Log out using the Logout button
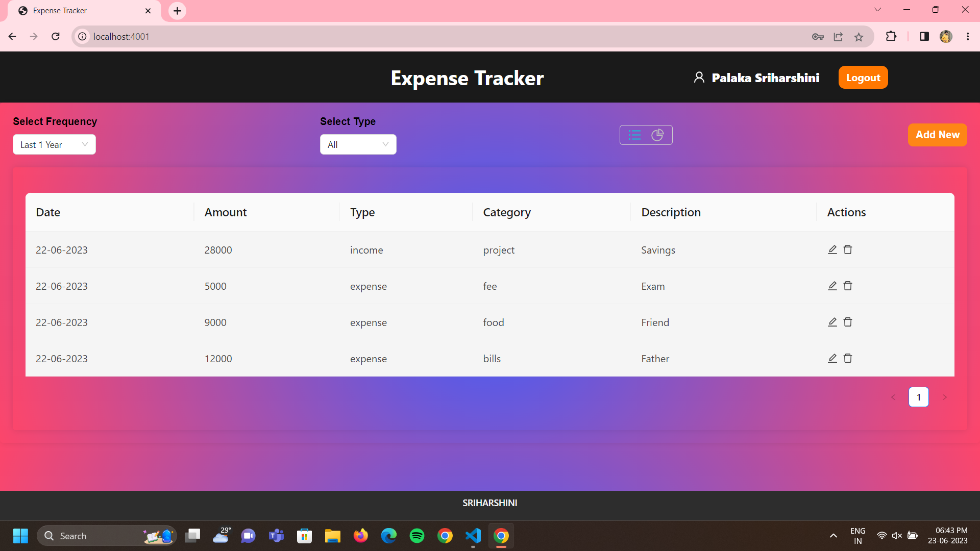The width and height of the screenshot is (980, 551). click(863, 78)
